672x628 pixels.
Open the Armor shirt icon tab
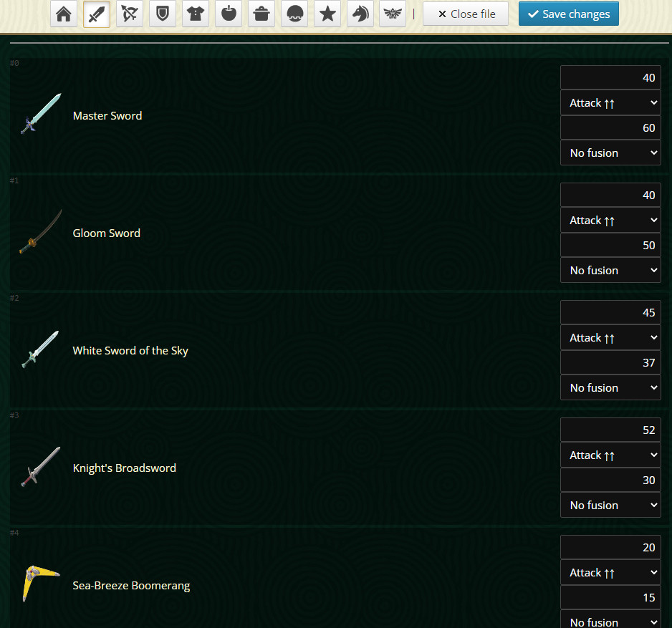click(x=196, y=14)
